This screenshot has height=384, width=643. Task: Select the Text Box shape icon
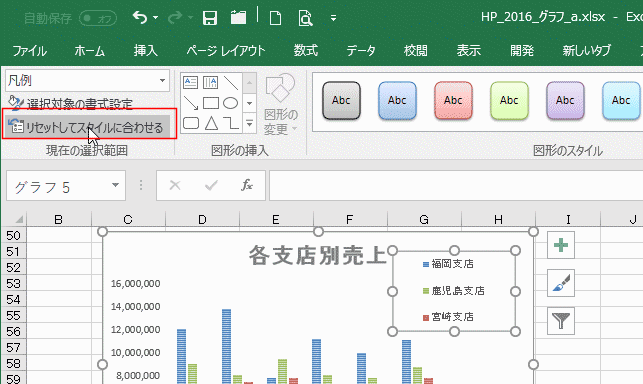point(190,83)
